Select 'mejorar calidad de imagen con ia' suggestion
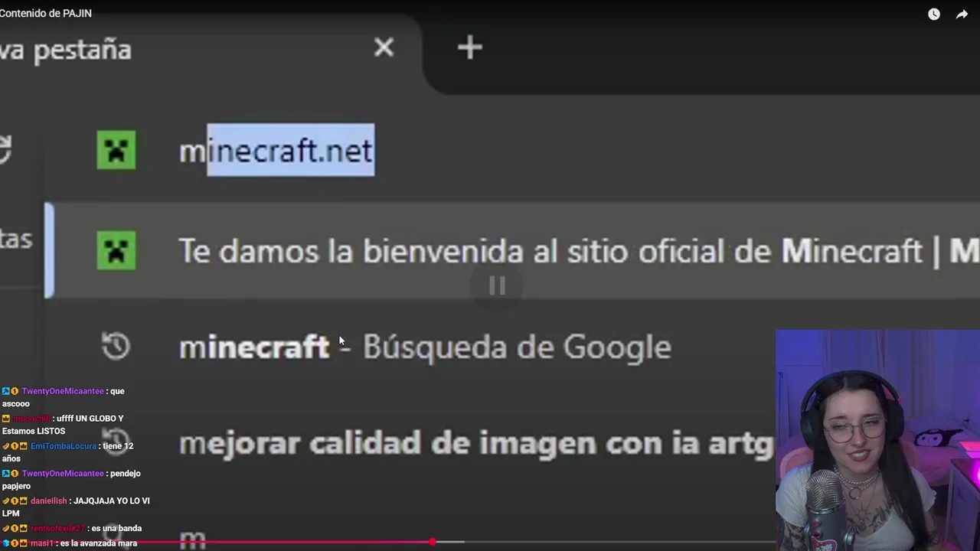Screen dimensions: 980x551 coord(476,443)
